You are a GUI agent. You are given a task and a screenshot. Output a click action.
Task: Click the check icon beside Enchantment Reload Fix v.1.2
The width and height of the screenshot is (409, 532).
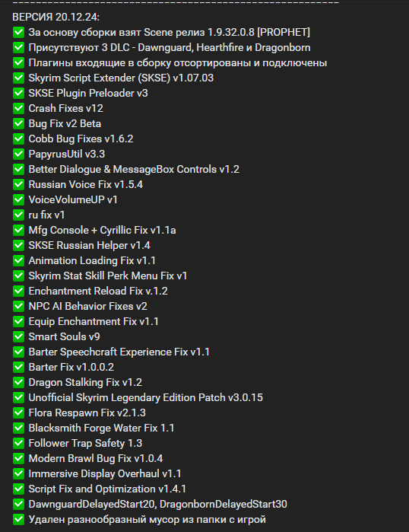coord(19,291)
